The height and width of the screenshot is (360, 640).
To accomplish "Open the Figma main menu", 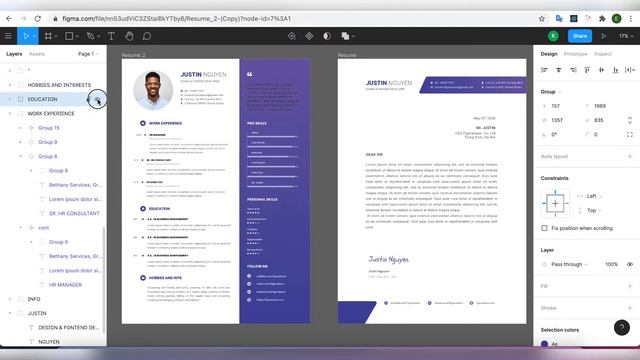I will coord(8,36).
